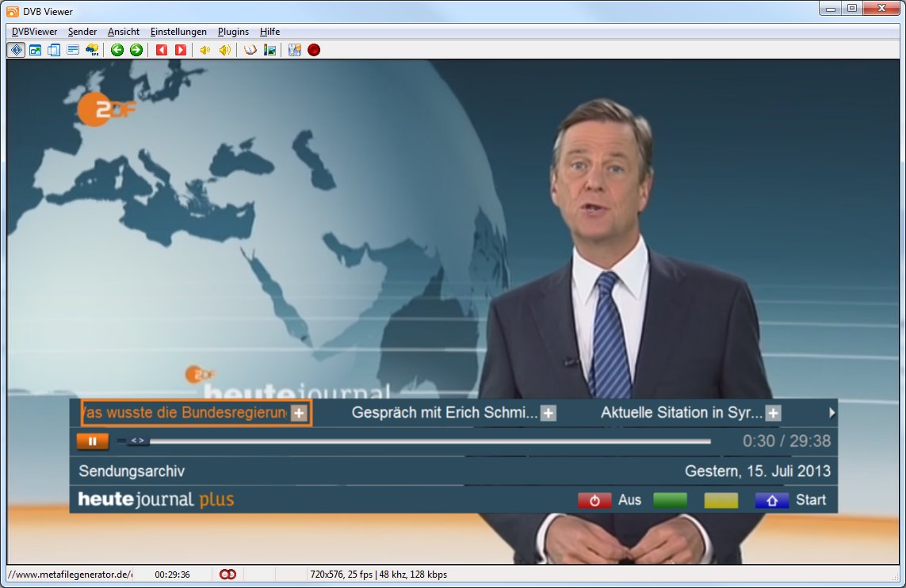Click the green forward arrow toolbar icon
Screen dimensions: 906x588
click(136, 50)
